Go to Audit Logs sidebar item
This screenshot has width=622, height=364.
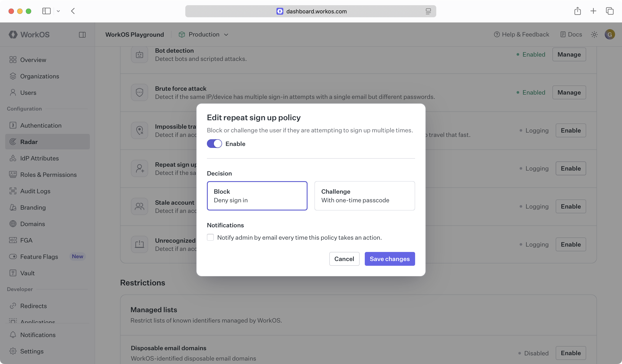(35, 191)
